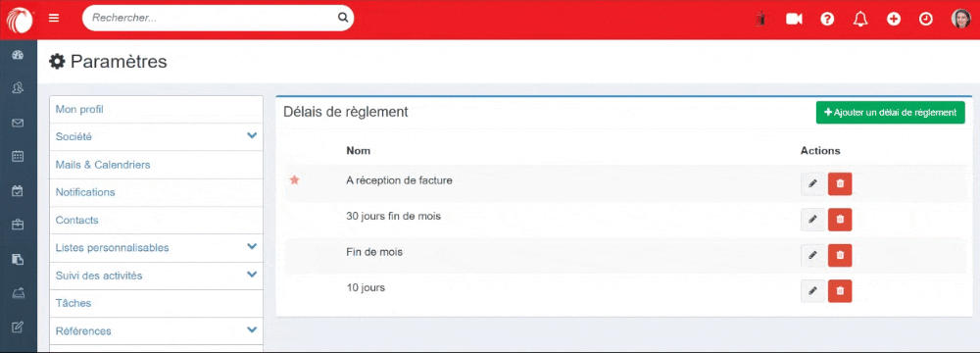
Task: Open the help question mark icon
Action: [x=827, y=19]
